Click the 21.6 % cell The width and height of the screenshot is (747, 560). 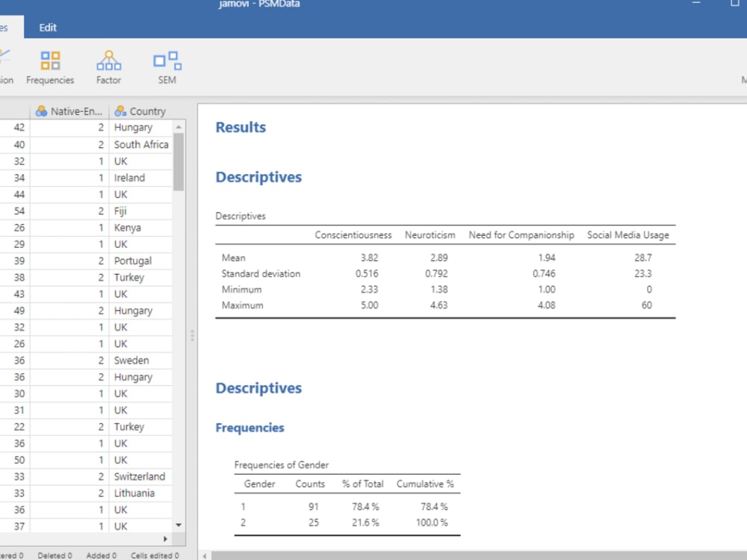click(365, 523)
